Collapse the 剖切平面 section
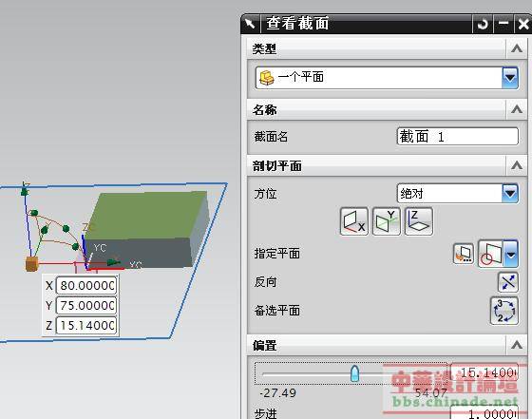Image resolution: width=532 pixels, height=419 pixels. (517, 165)
